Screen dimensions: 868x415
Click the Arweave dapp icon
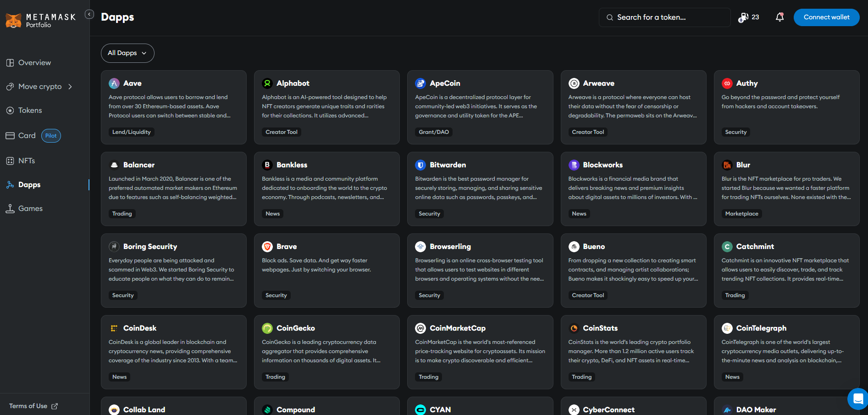(574, 83)
